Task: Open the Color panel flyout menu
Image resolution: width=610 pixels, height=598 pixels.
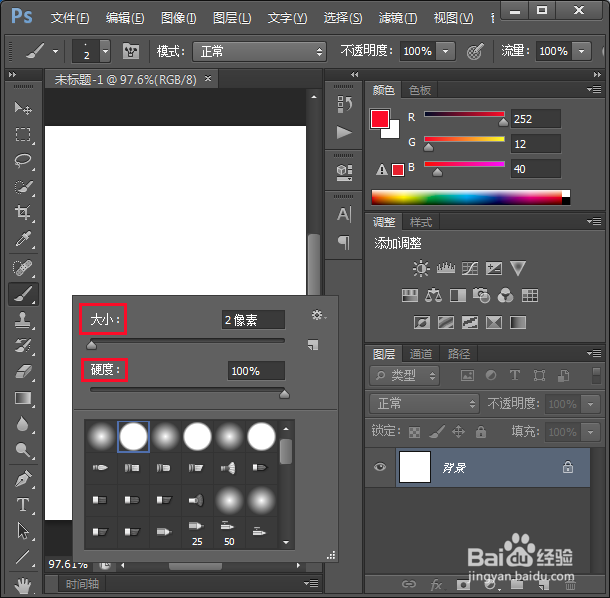Action: 594,90
